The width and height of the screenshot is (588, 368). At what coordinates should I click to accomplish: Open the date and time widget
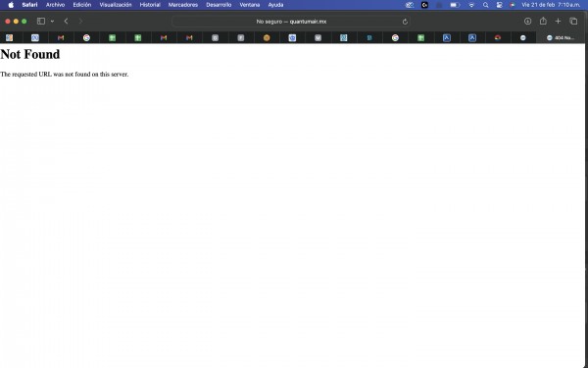(x=551, y=5)
